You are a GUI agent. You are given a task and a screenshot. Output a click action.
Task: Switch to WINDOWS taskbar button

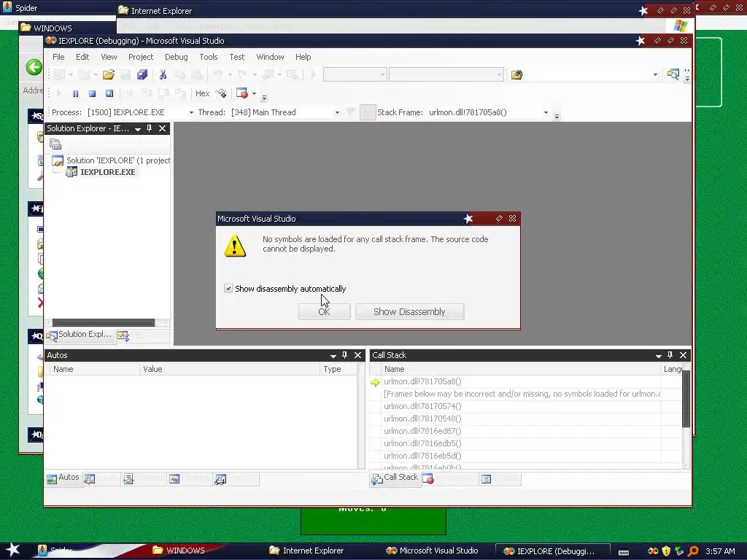pos(179,551)
